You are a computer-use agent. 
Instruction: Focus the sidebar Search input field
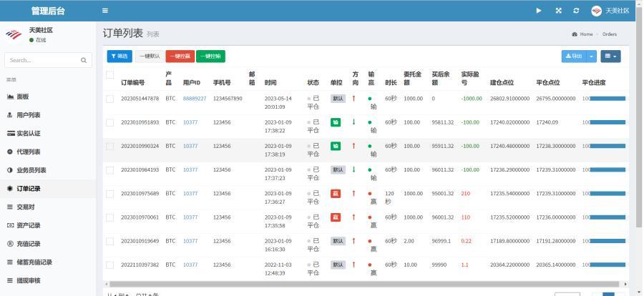pos(42,60)
